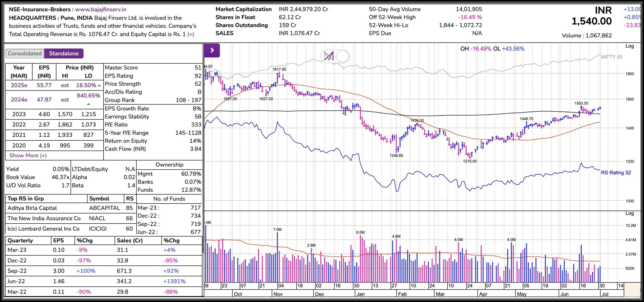Select the Mar-22 quarterly results row

(104, 292)
